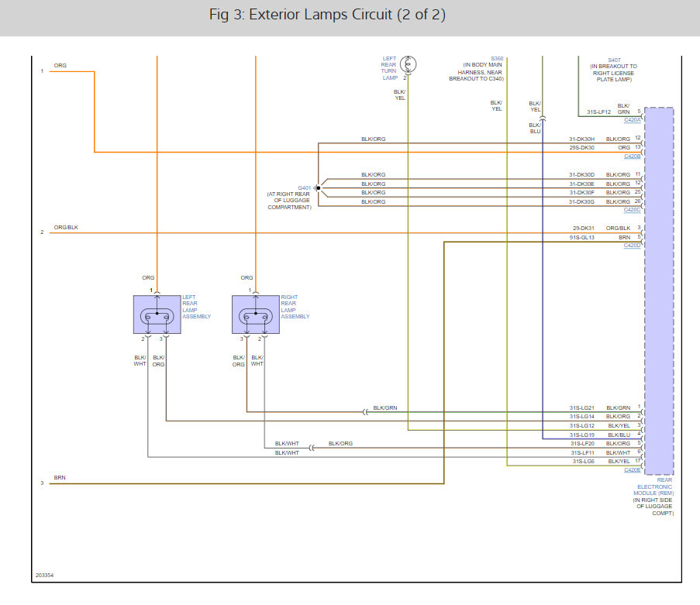Click the S360 splice label
The height and width of the screenshot is (605, 700).
pyautogui.click(x=497, y=58)
